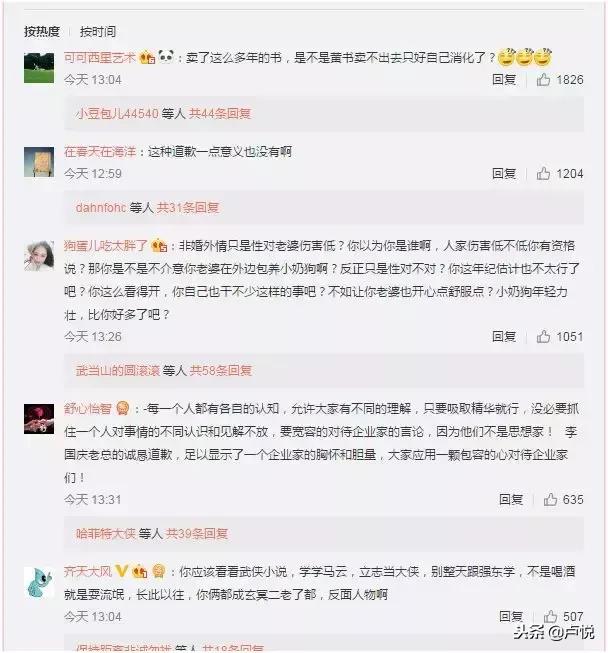Image resolution: width=608 pixels, height=653 pixels.
Task: Click the member badge beside 狗蛋儿吃太胖了
Action: 159,246
